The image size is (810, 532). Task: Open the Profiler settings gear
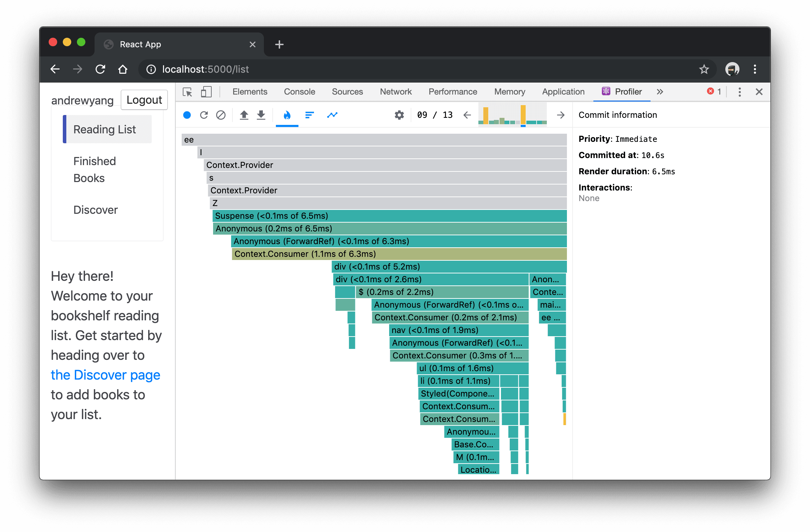[x=399, y=115]
